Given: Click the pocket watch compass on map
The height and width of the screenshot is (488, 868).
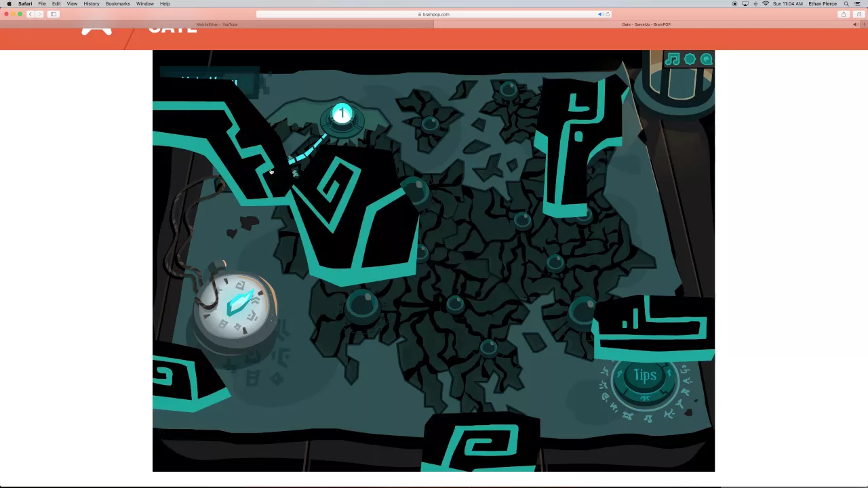Looking at the screenshot, I should point(236,305).
